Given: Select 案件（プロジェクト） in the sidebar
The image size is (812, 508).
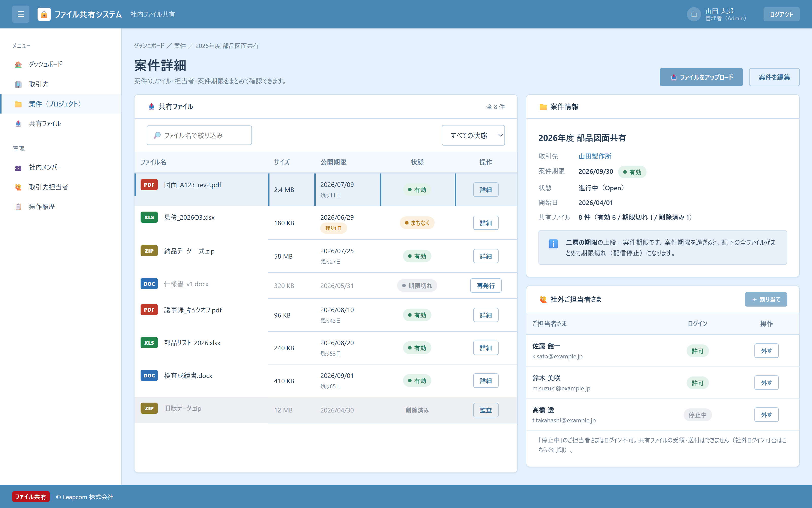Looking at the screenshot, I should click(60, 104).
